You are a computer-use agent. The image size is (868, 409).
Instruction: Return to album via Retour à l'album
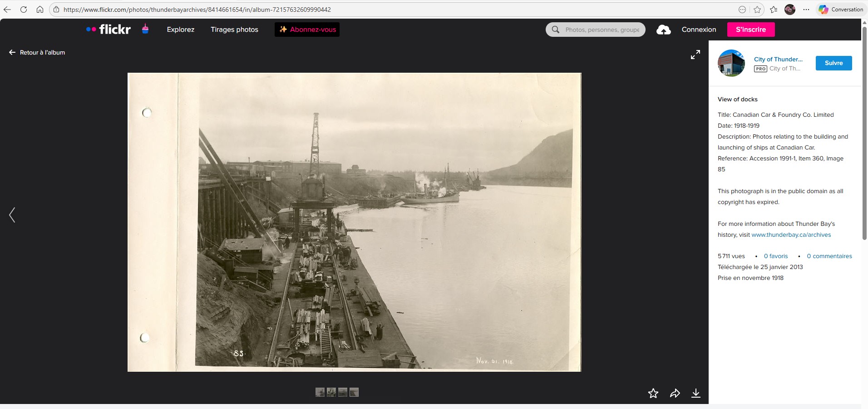(37, 53)
